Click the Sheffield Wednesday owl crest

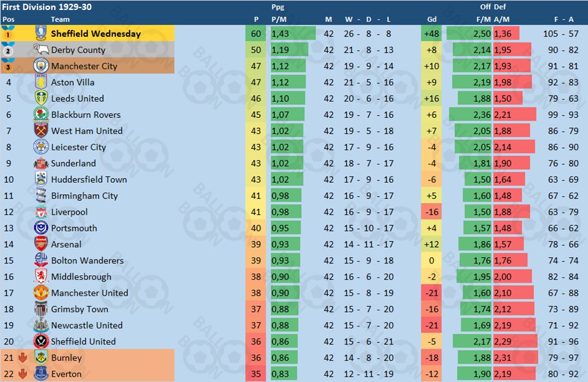point(41,34)
